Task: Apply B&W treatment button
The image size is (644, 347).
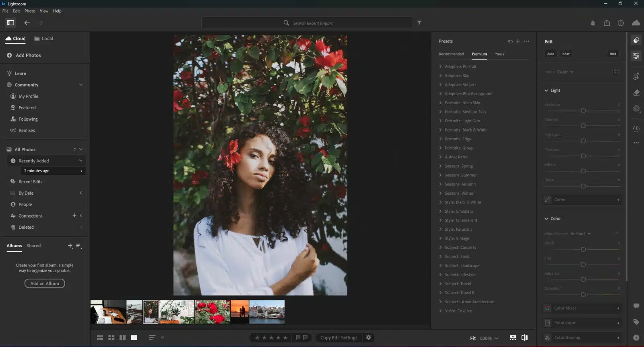Action: (x=566, y=54)
